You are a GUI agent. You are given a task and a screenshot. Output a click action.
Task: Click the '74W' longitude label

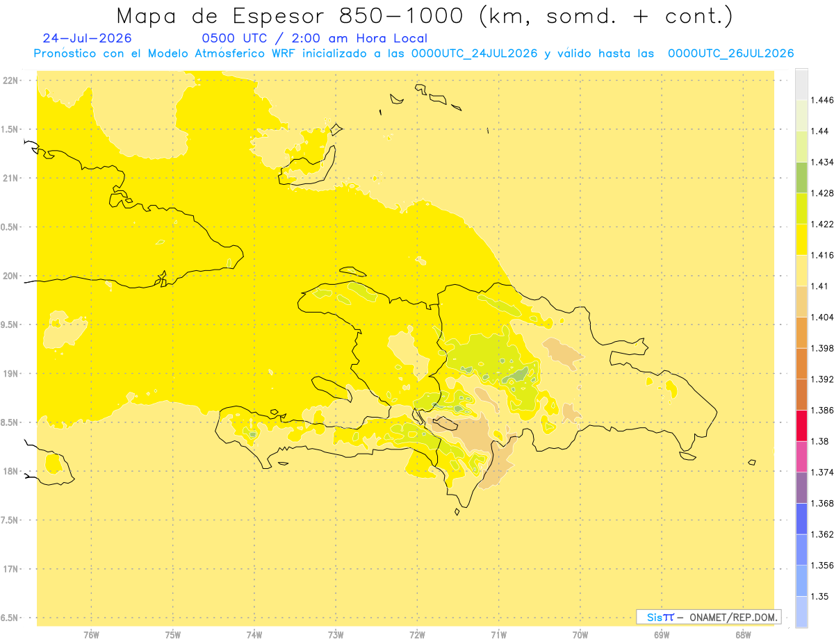[254, 635]
